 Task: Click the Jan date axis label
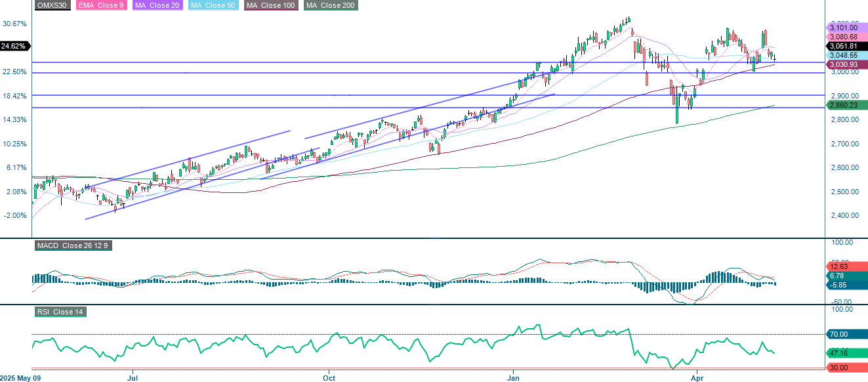coord(514,377)
